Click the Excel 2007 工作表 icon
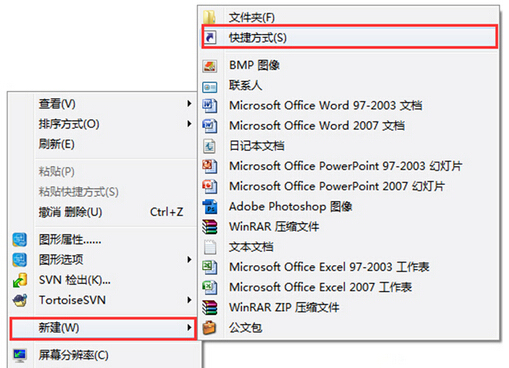The width and height of the screenshot is (509, 368). click(210, 287)
